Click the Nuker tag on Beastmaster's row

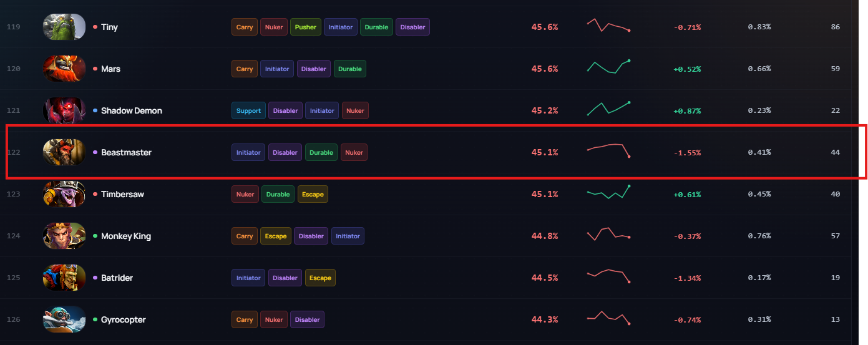point(354,152)
